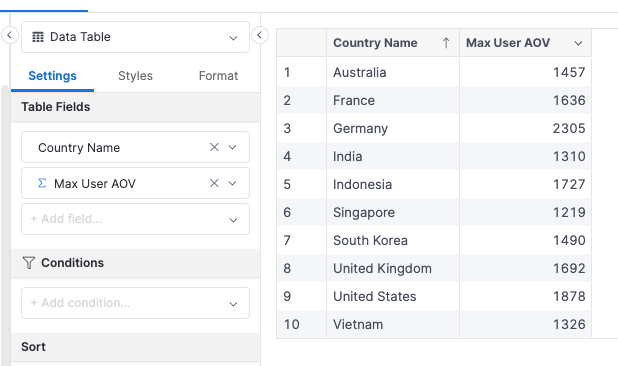Select the Max User AOV field label in the Table Fields list
The height and width of the screenshot is (366, 618).
tap(95, 184)
